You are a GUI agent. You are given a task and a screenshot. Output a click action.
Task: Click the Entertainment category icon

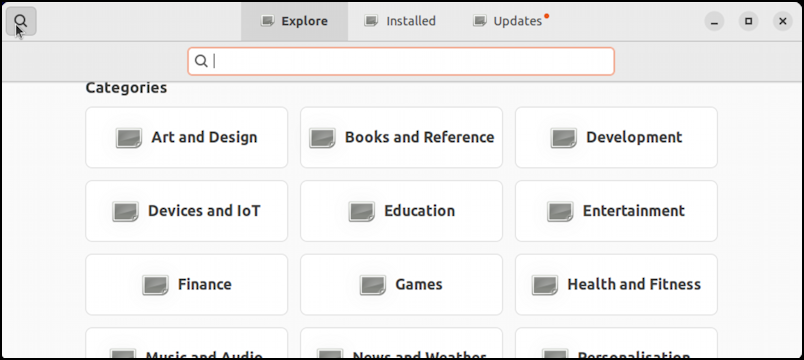coord(560,211)
